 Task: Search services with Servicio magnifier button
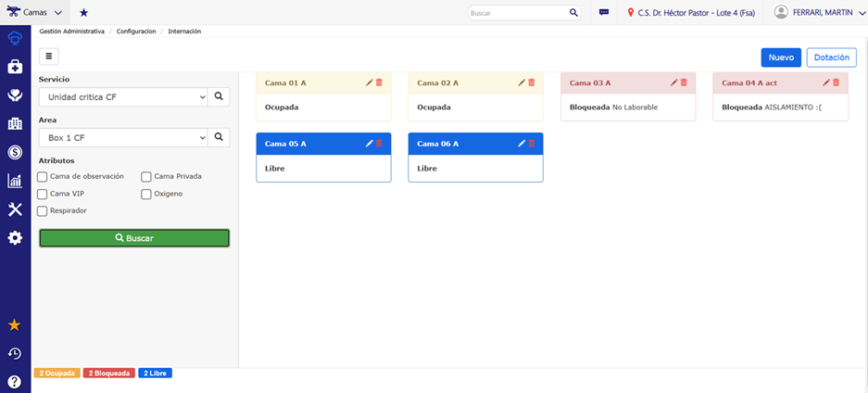click(x=219, y=97)
